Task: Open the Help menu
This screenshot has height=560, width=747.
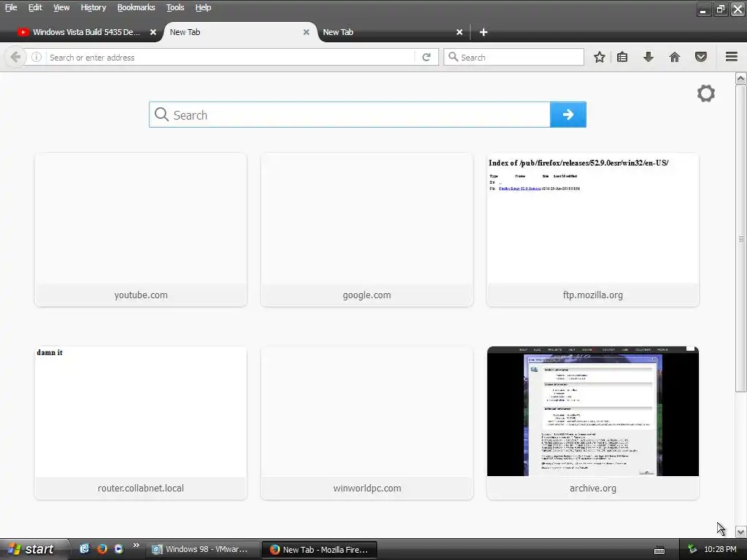Action: 203,7
